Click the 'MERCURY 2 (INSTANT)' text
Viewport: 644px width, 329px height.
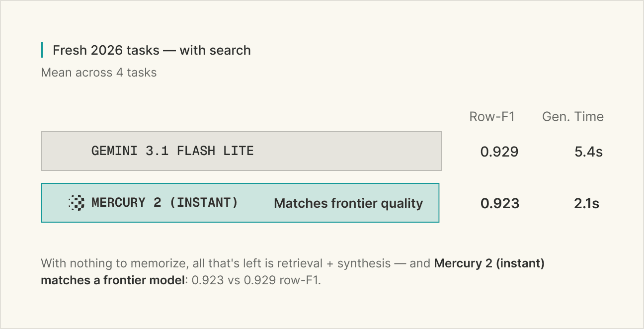(164, 203)
